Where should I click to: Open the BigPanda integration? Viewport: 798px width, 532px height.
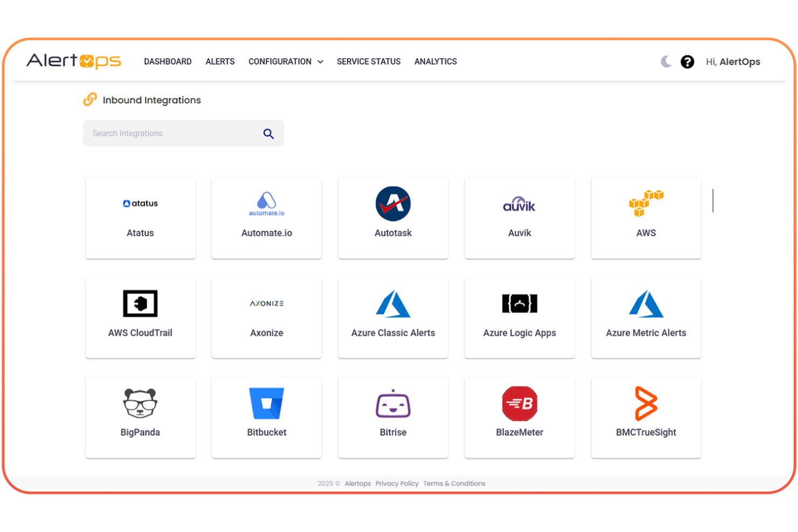click(140, 417)
